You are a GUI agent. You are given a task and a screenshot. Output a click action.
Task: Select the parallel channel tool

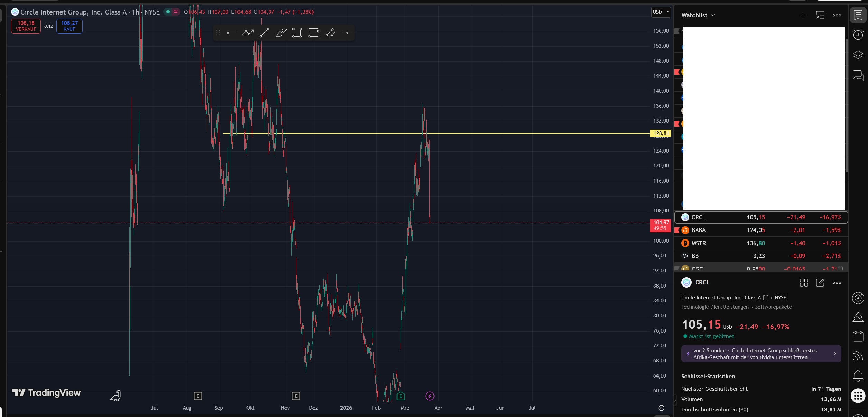click(330, 33)
